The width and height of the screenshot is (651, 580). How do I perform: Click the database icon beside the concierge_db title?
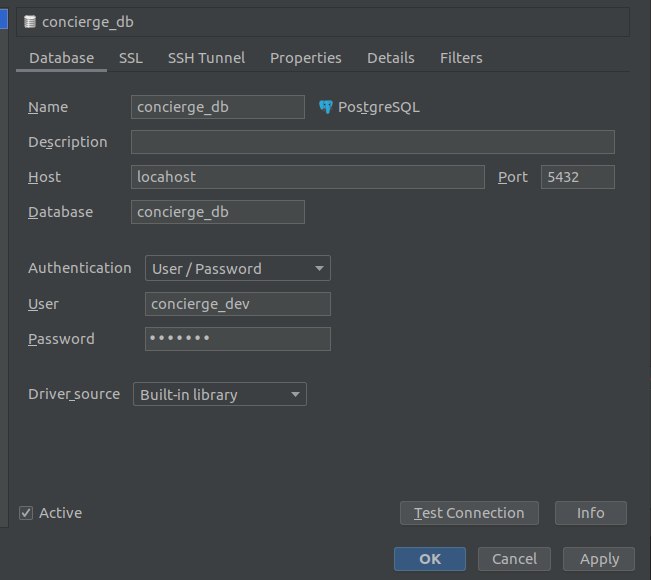click(x=30, y=22)
